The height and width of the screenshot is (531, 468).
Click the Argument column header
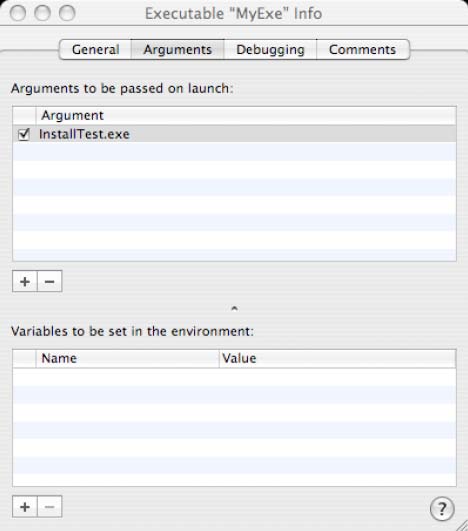click(246, 115)
